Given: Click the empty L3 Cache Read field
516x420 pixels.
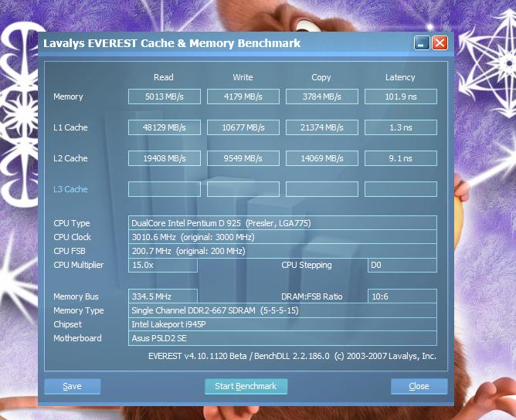Looking at the screenshot, I should click(x=165, y=189).
